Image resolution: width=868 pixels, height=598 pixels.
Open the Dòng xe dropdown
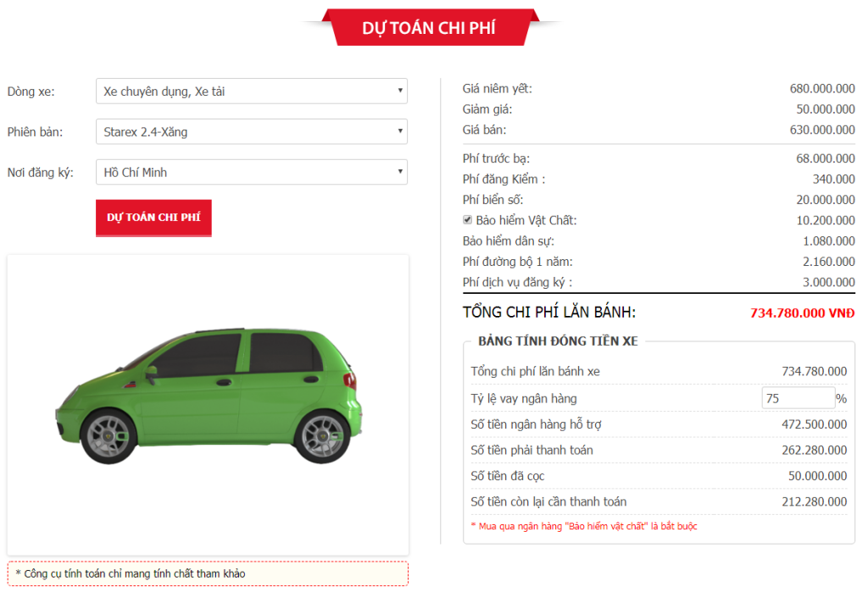pyautogui.click(x=251, y=91)
